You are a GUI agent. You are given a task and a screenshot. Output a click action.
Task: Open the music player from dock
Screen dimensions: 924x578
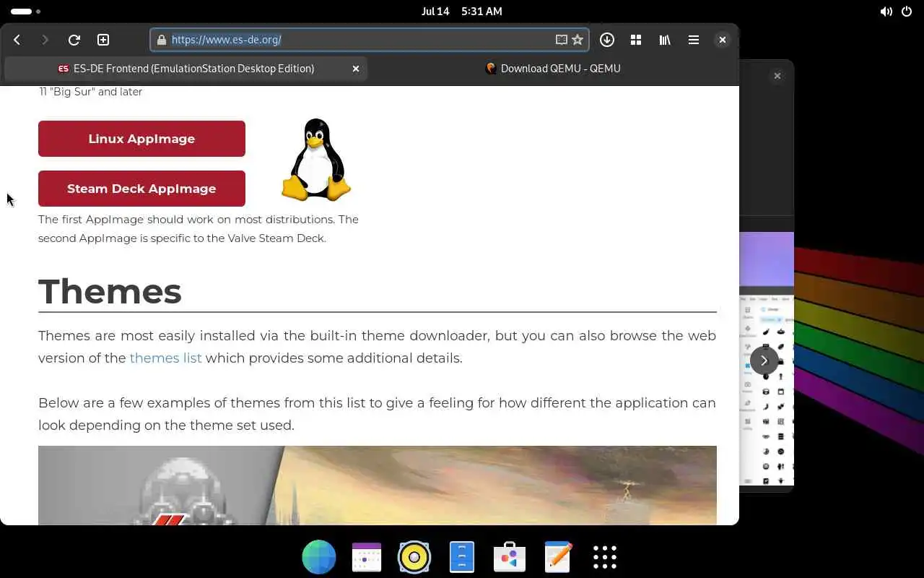pyautogui.click(x=414, y=557)
